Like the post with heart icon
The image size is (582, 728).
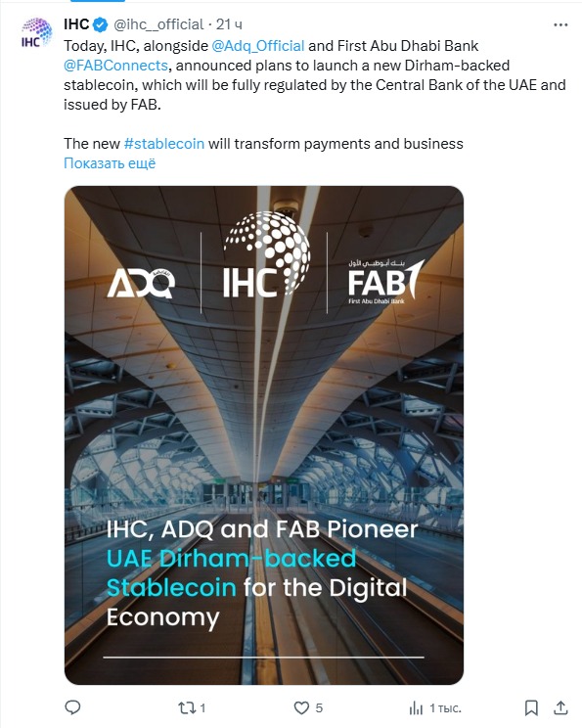(301, 708)
